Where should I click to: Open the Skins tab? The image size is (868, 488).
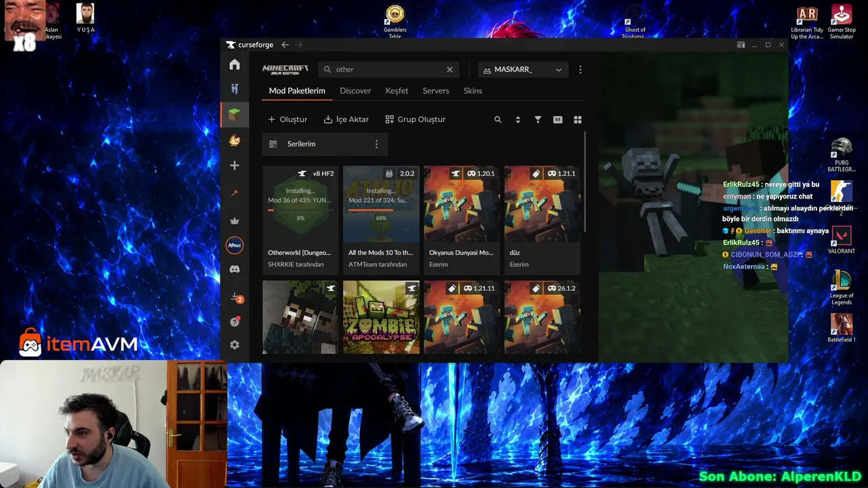click(473, 91)
